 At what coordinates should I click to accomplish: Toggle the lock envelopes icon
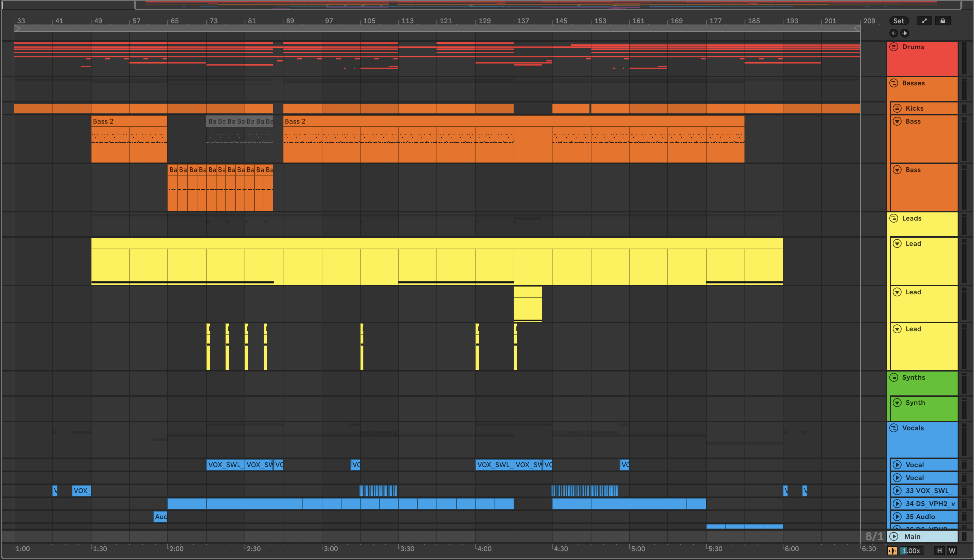[943, 21]
